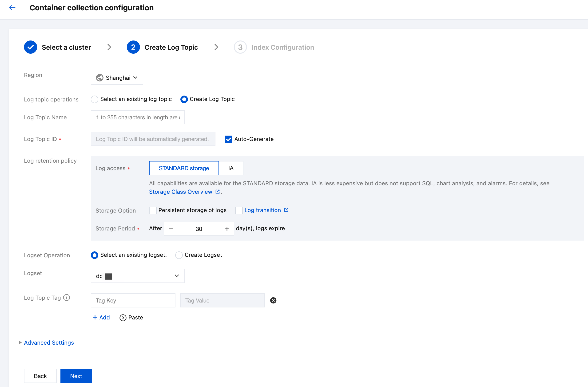
Task: Click into Log Topic Name field
Action: tap(138, 117)
